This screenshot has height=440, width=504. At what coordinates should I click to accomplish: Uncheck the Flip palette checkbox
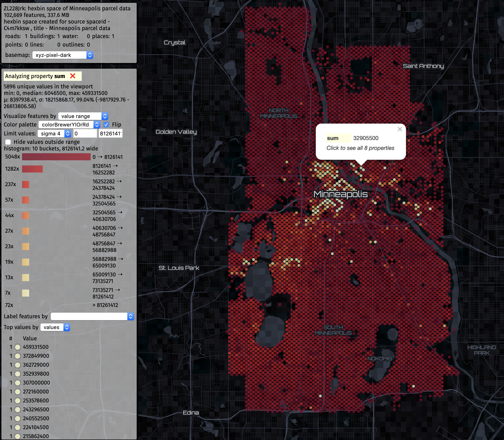tap(106, 125)
